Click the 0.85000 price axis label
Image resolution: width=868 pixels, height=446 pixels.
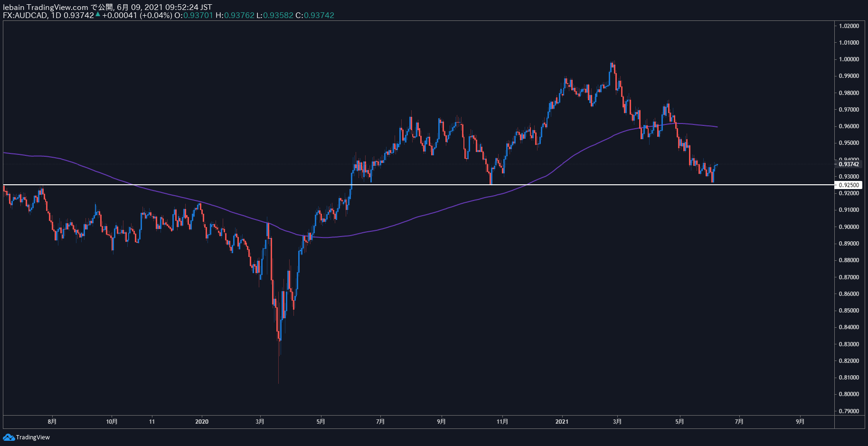pos(849,311)
